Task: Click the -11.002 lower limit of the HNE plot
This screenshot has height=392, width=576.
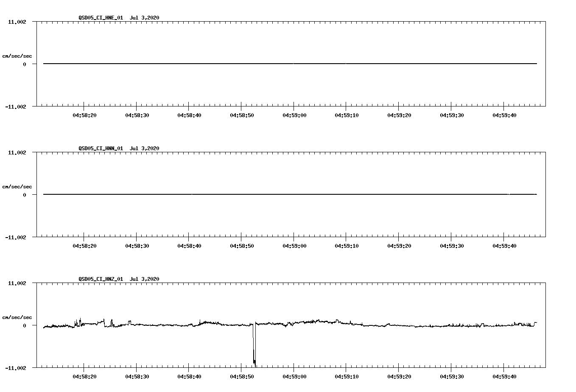Action: click(16, 106)
